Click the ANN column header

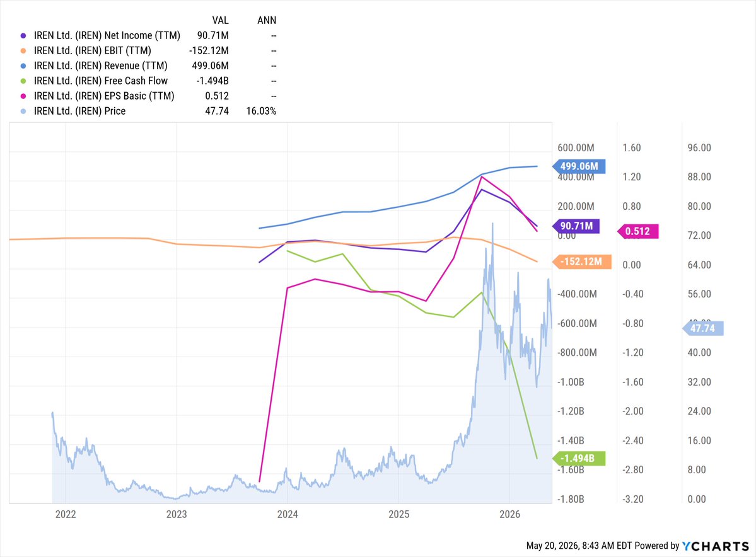[x=267, y=20]
